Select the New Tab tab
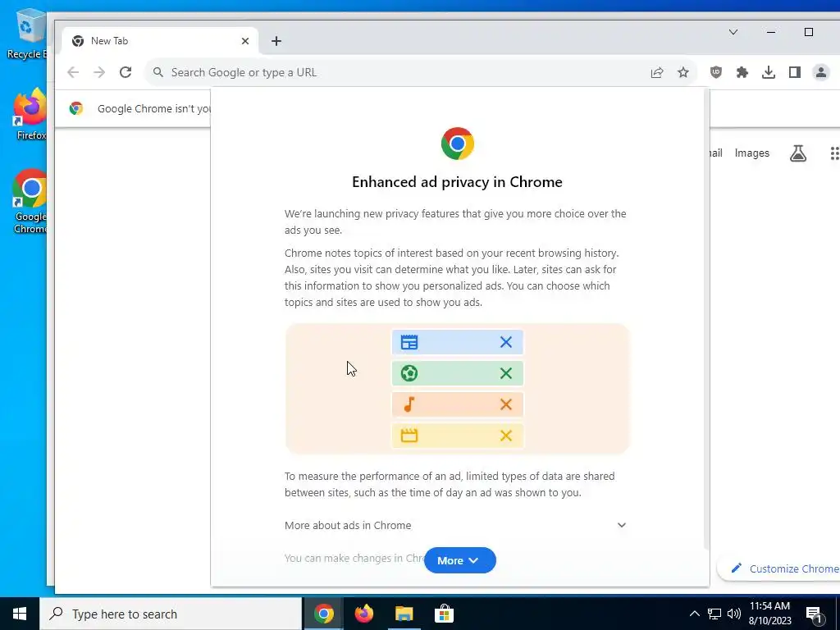The image size is (840, 630). 160,41
